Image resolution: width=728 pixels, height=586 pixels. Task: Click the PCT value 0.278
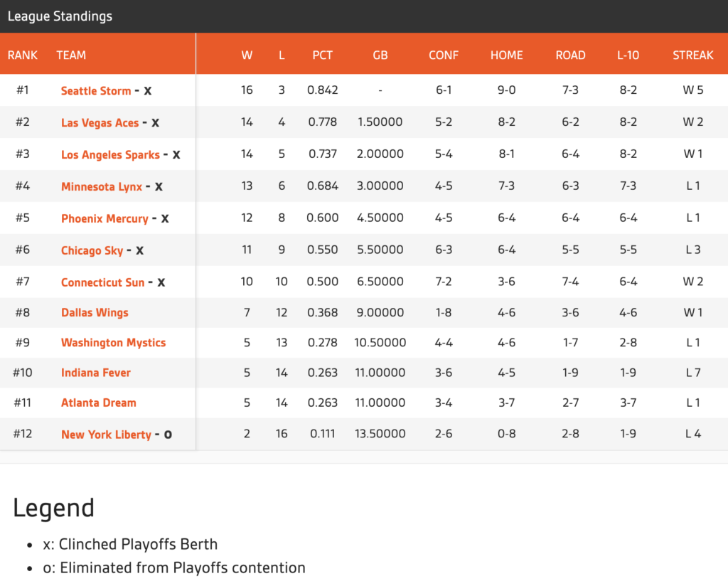322,343
